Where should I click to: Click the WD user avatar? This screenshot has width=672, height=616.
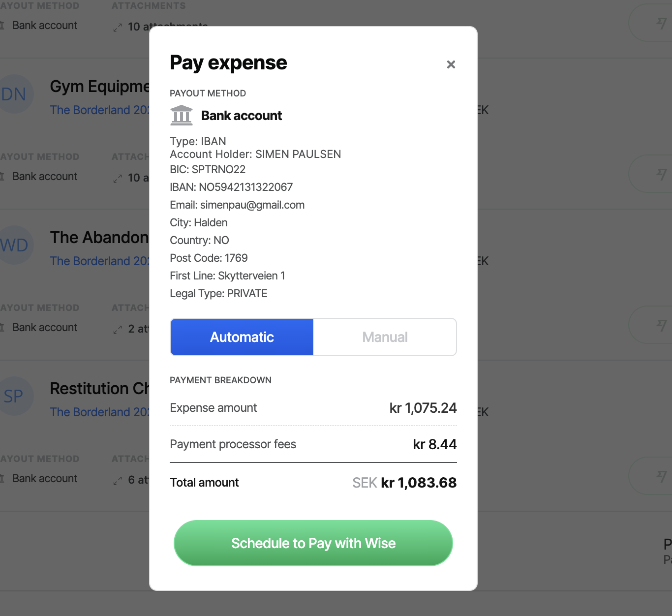[x=14, y=245]
